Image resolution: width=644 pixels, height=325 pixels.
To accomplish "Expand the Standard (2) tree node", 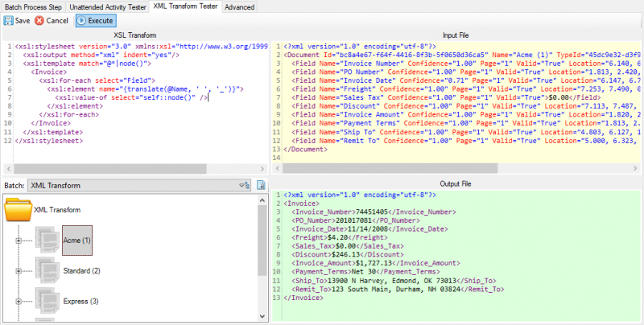I will [x=18, y=271].
